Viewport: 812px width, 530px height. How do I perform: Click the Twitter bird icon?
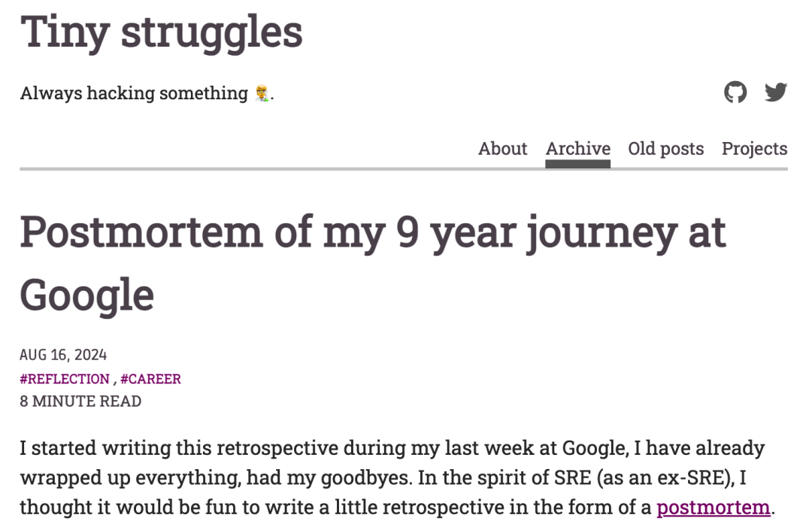(x=776, y=92)
